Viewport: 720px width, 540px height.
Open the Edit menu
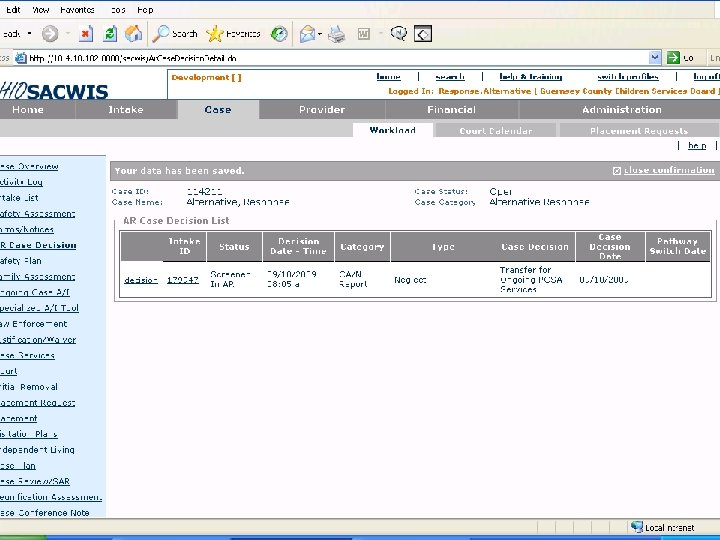pyautogui.click(x=13, y=10)
